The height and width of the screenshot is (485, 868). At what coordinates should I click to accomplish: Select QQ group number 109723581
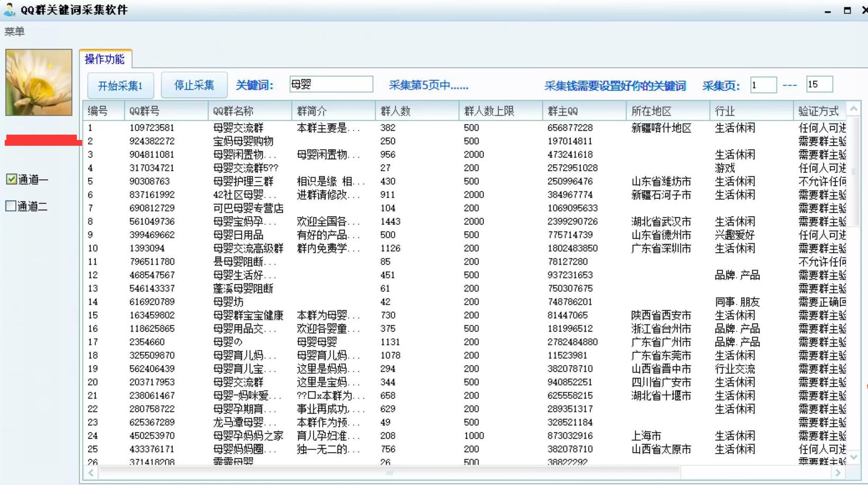point(152,128)
